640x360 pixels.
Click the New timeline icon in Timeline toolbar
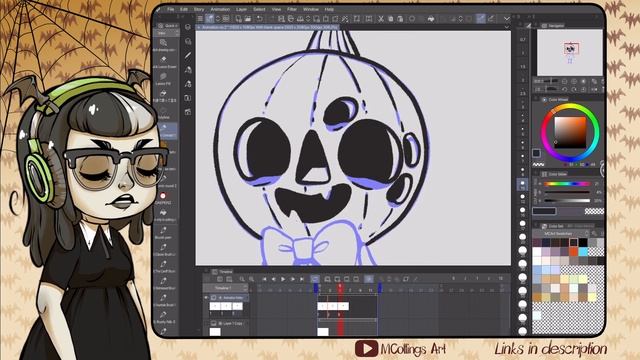pos(220,279)
